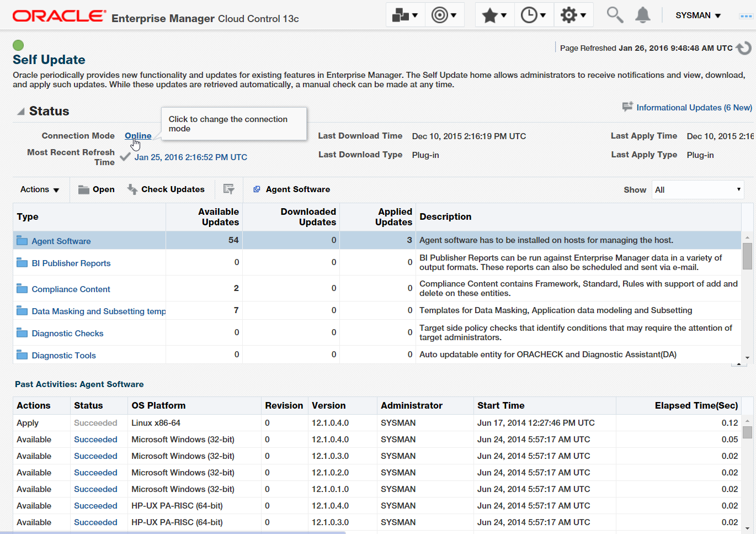Click folder icon beside Diagnostic Tools
This screenshot has height=534, width=756.
(x=22, y=355)
